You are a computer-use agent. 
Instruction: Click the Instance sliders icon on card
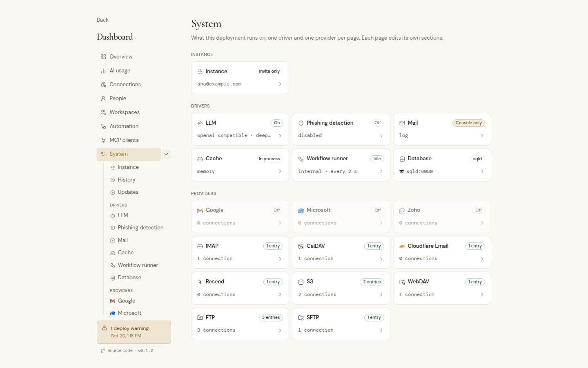click(x=200, y=72)
